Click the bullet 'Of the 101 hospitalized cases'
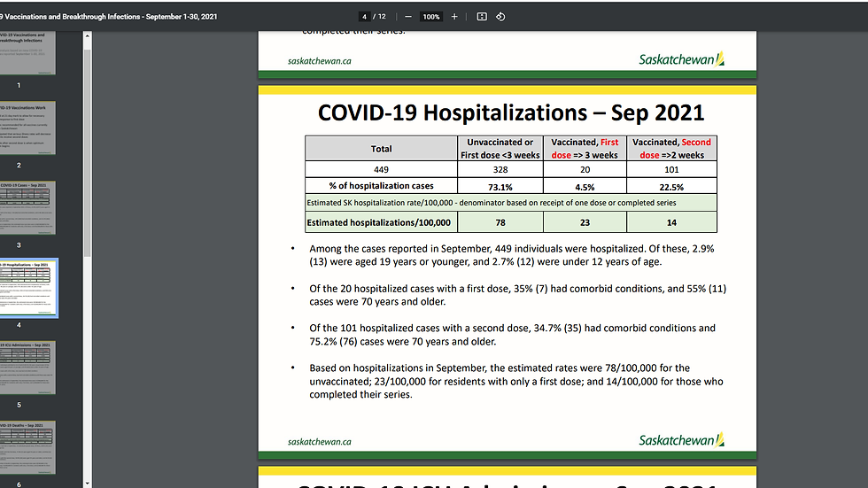This screenshot has width=868, height=488. (512, 335)
